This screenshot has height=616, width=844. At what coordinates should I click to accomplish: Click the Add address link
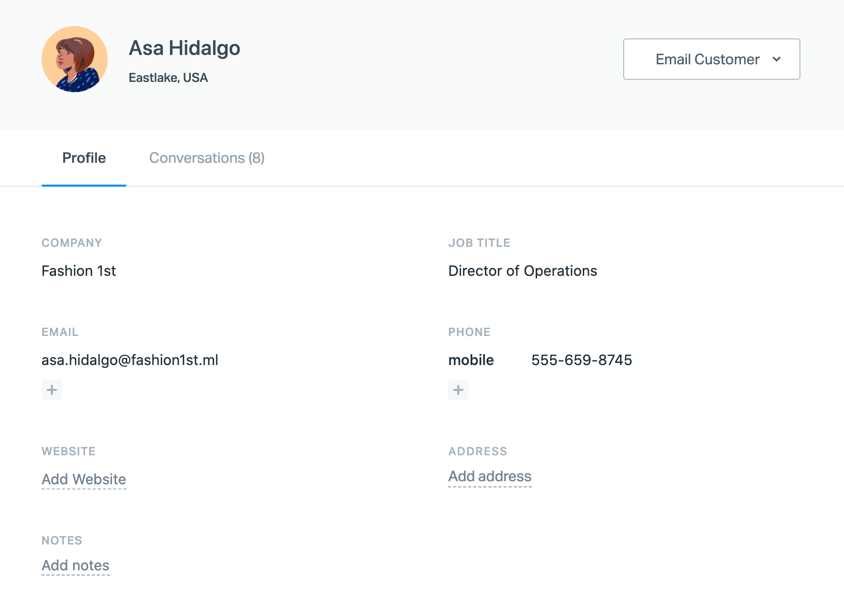point(490,477)
